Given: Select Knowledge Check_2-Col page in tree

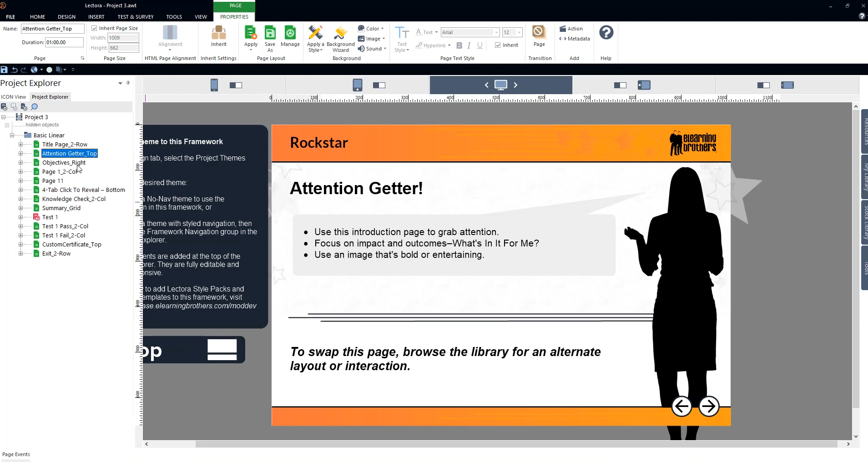Looking at the screenshot, I should tap(74, 199).
